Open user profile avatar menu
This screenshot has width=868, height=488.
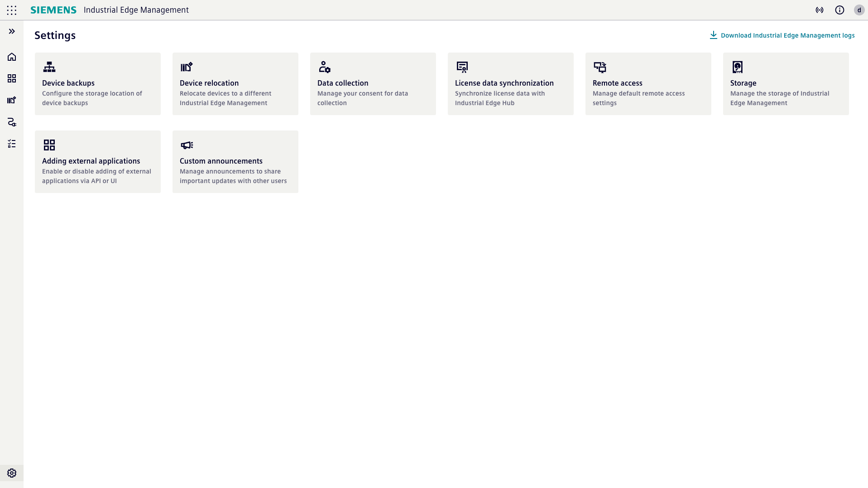859,10
